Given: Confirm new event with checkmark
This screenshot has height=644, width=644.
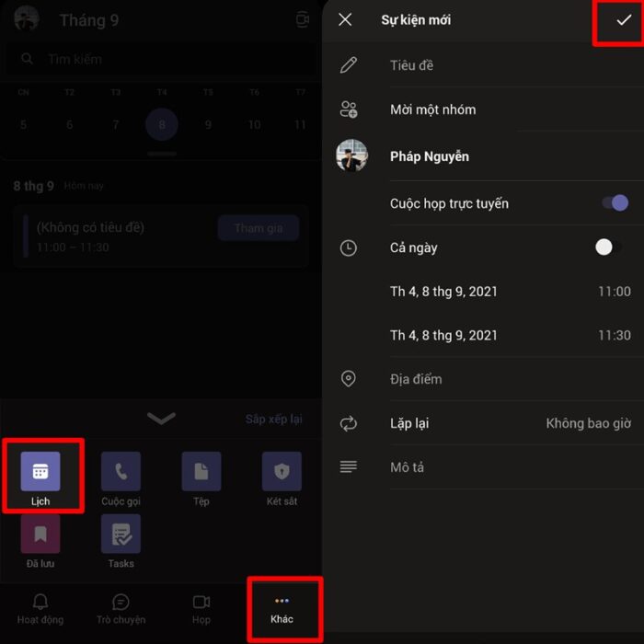Looking at the screenshot, I should (624, 19).
